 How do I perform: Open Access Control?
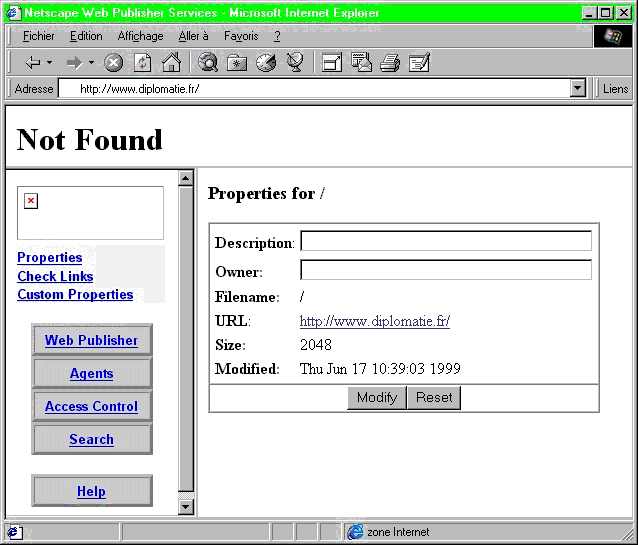pyautogui.click(x=92, y=406)
